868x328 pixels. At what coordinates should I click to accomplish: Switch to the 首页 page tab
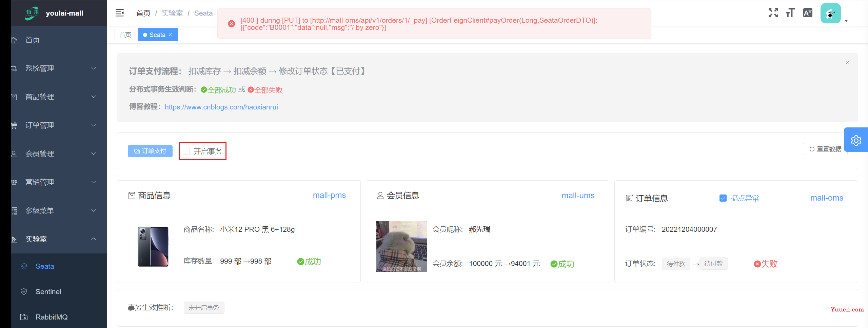[125, 35]
